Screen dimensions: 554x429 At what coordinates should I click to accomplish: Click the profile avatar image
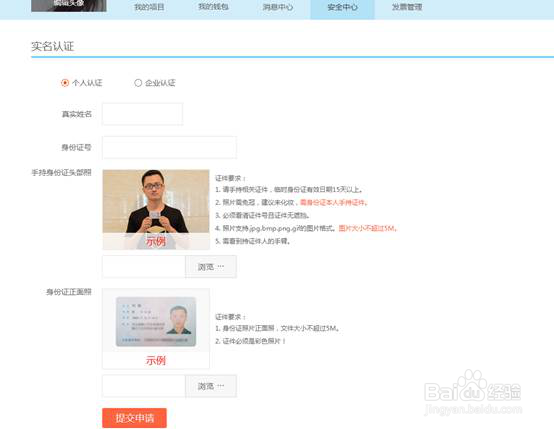point(69,6)
